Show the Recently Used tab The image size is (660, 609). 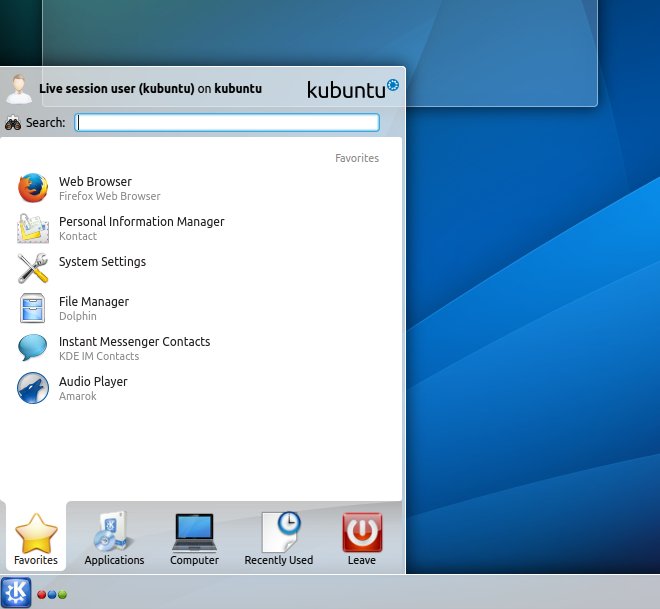click(279, 539)
